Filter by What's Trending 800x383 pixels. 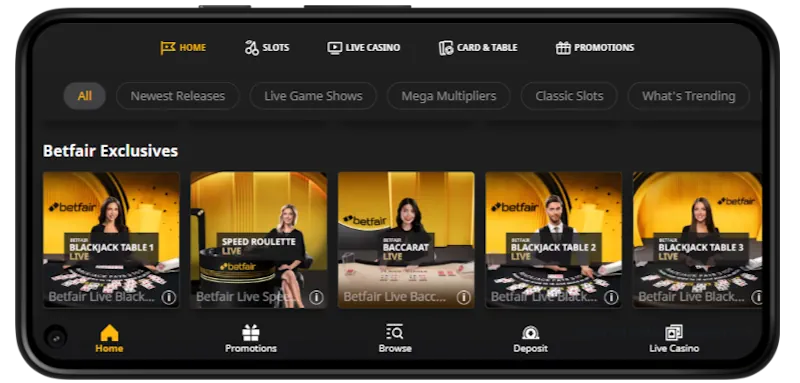[689, 96]
